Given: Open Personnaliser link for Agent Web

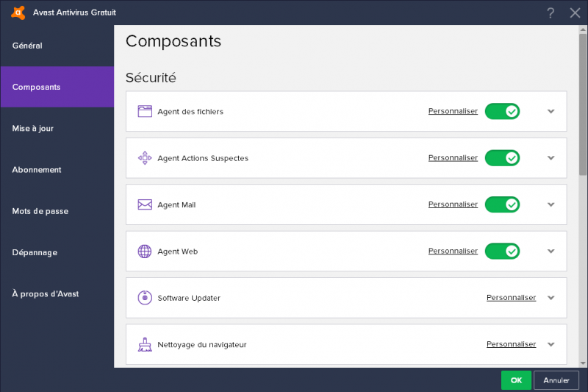Looking at the screenshot, I should click(453, 251).
